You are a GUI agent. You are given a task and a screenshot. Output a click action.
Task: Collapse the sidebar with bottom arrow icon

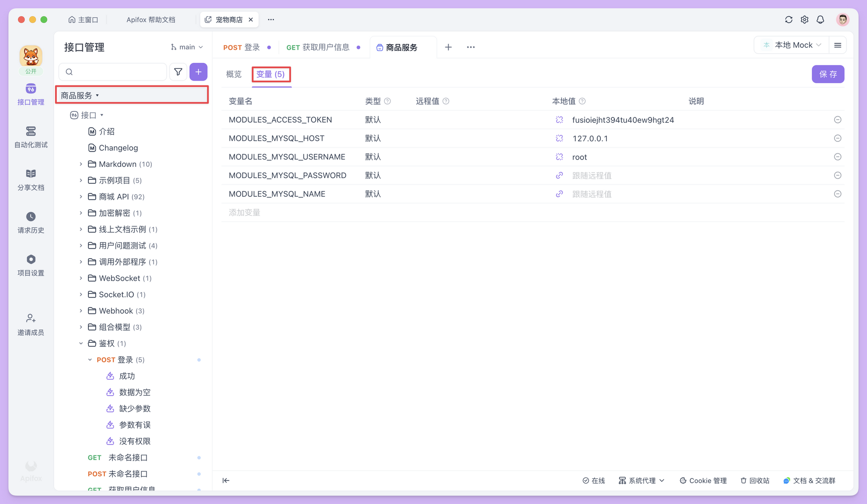click(226, 480)
